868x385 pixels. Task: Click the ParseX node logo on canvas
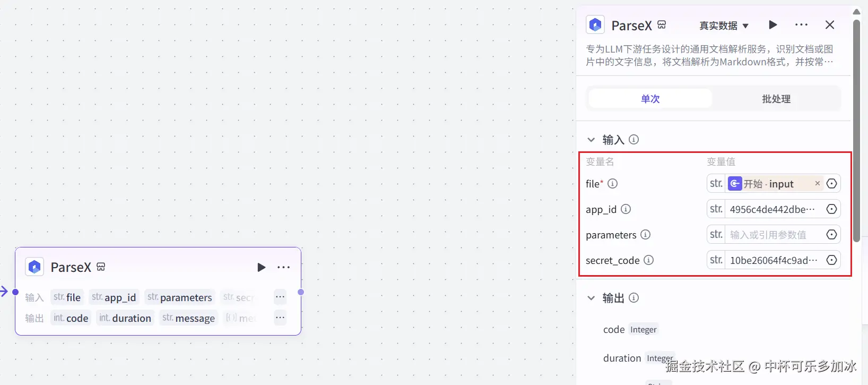pyautogui.click(x=34, y=267)
